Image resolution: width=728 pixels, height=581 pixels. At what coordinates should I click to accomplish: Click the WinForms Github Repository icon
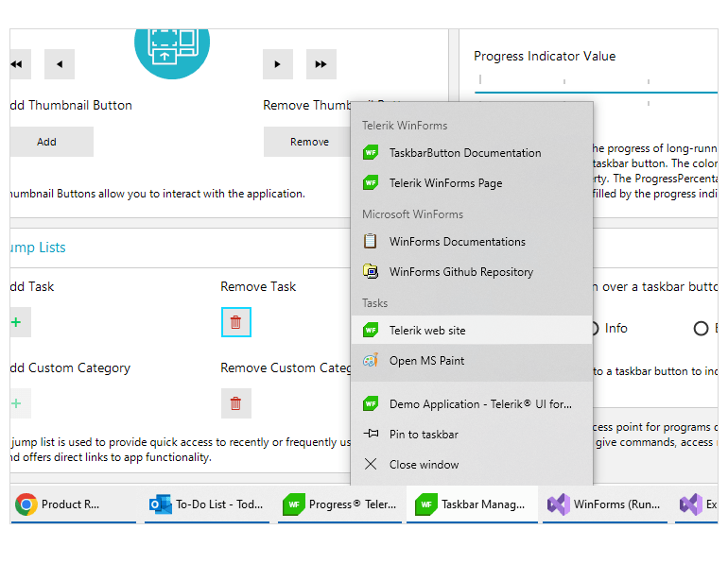click(x=371, y=271)
